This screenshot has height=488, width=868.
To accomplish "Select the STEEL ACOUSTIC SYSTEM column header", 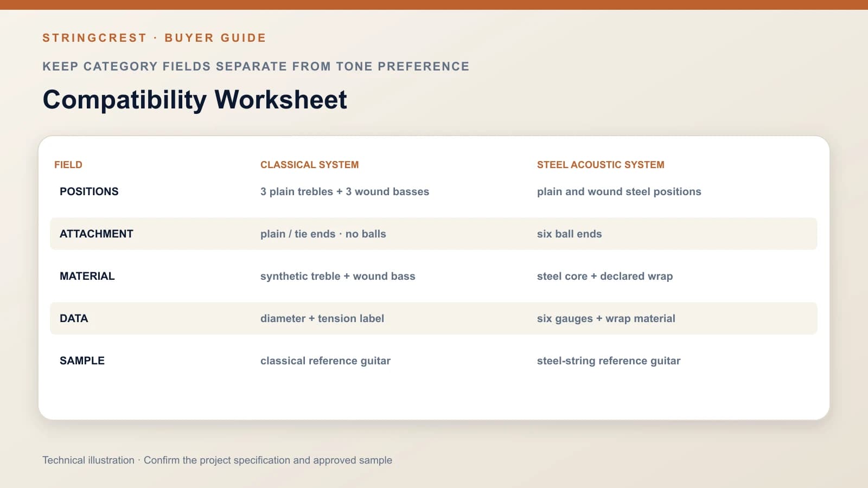I will (601, 165).
